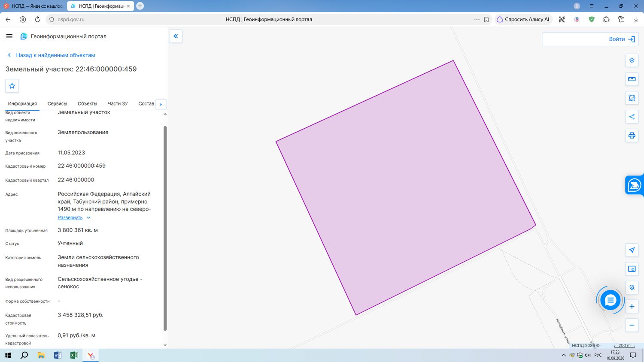Open the hamburger menu of Геоинформационный портал
The width and height of the screenshot is (644, 362).
point(9,36)
